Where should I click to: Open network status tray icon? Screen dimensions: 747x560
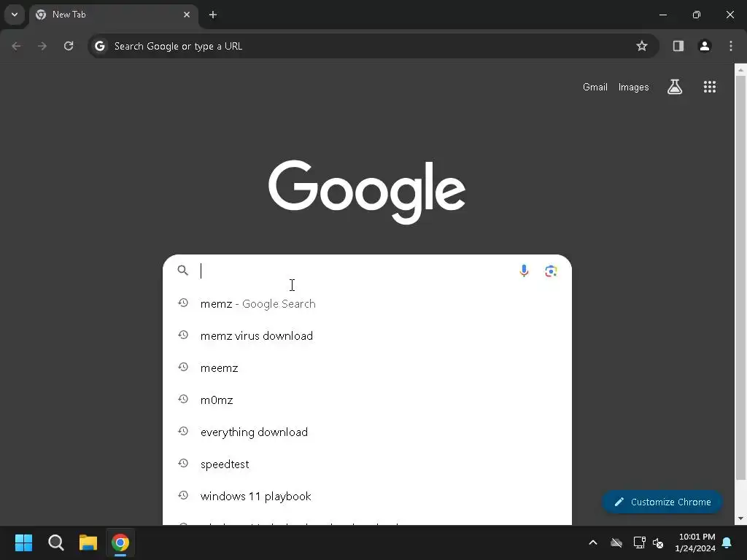click(639, 542)
